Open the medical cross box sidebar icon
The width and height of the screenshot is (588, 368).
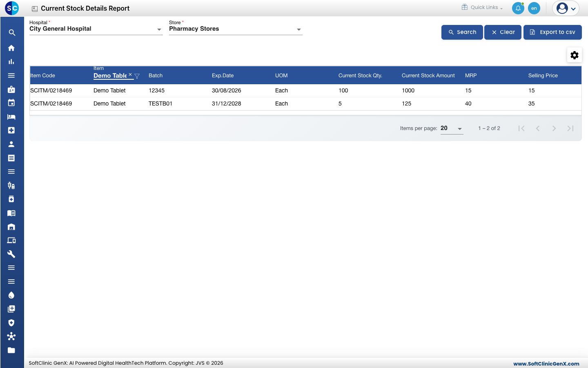(x=11, y=130)
